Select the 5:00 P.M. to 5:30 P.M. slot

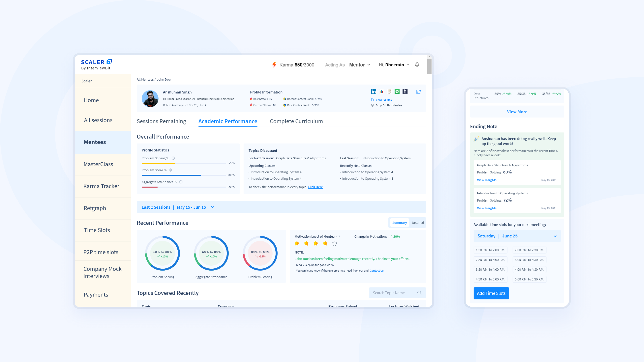point(529,279)
